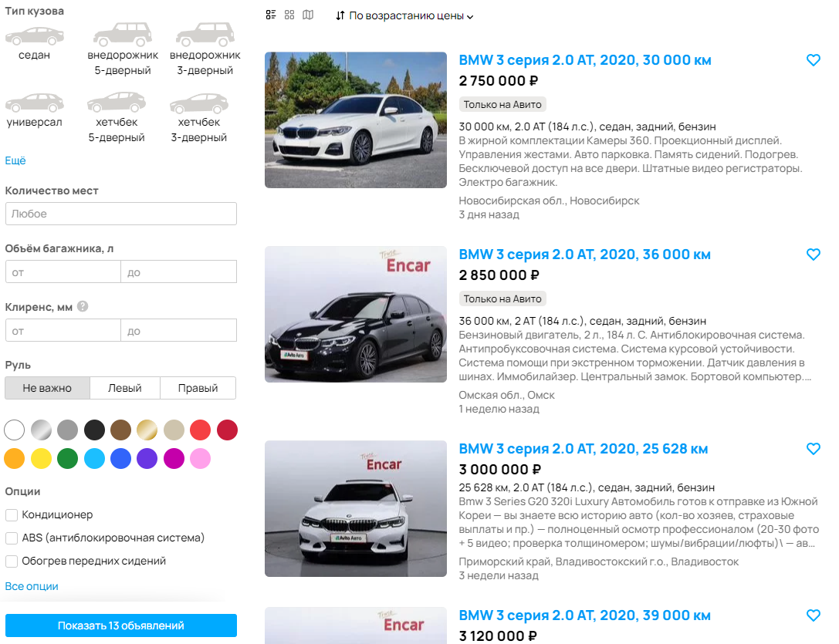Select the 5-door SUV body type icon
Image resolution: width=839 pixels, height=644 pixels.
pos(123,35)
